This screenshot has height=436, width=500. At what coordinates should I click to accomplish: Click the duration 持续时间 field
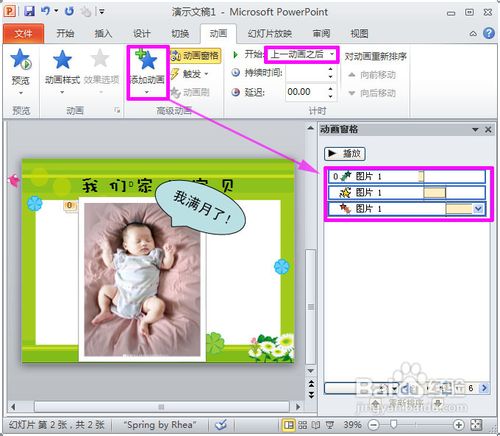[x=306, y=73]
